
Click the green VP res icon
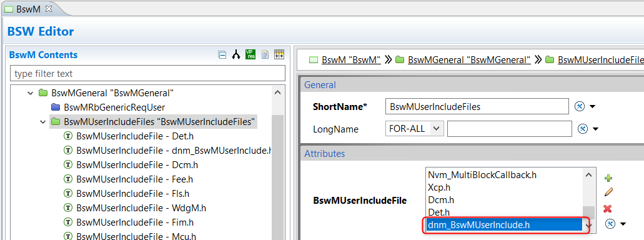pos(250,54)
